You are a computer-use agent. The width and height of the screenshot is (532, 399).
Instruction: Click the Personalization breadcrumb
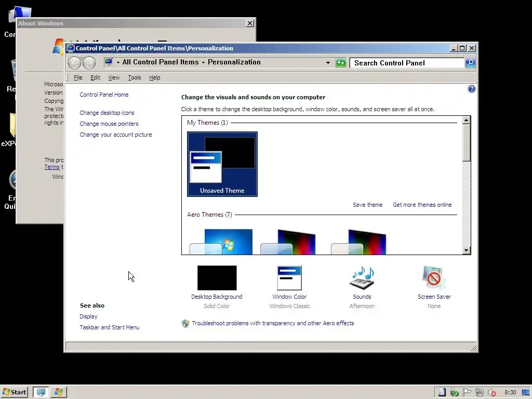click(234, 62)
